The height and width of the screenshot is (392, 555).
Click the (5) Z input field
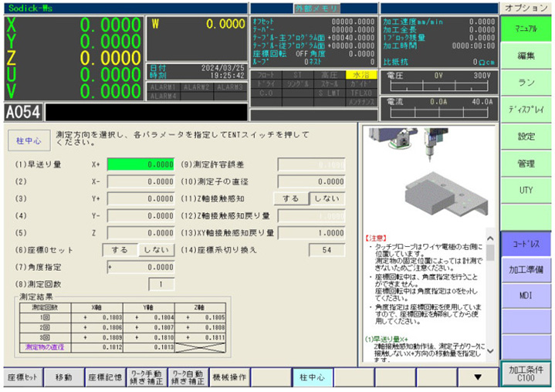(x=140, y=233)
